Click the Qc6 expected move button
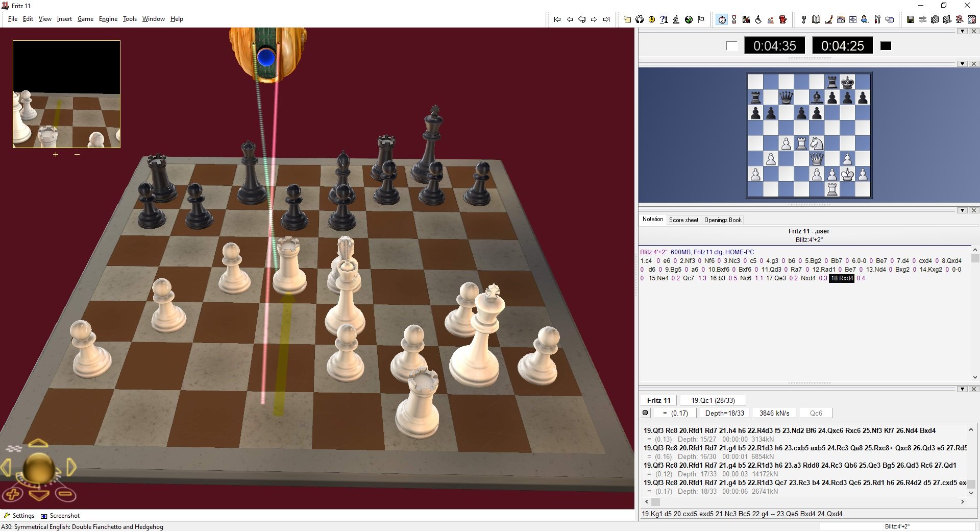The width and height of the screenshot is (980, 531). coord(816,413)
